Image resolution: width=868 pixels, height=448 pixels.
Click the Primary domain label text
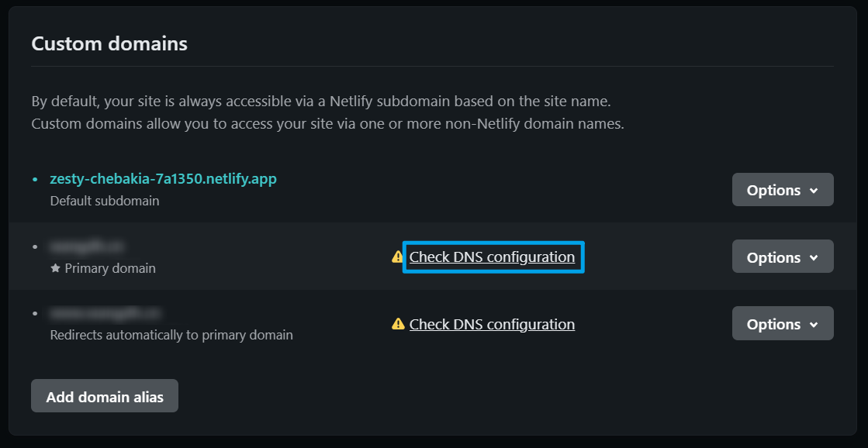coord(110,268)
